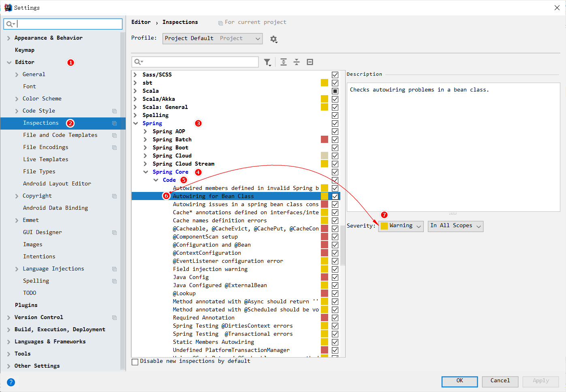Viewport: 566px width, 392px height.
Task: Click project icon beside Version Control
Action: tap(114, 317)
